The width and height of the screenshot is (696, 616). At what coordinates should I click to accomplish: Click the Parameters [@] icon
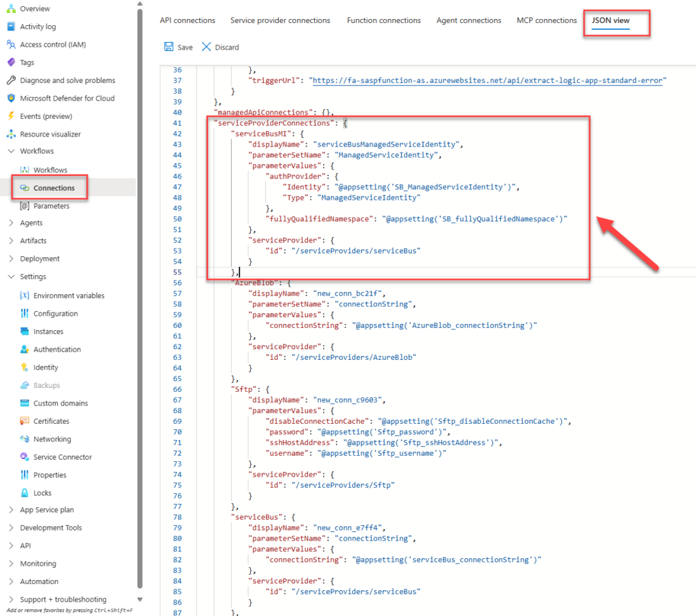25,206
